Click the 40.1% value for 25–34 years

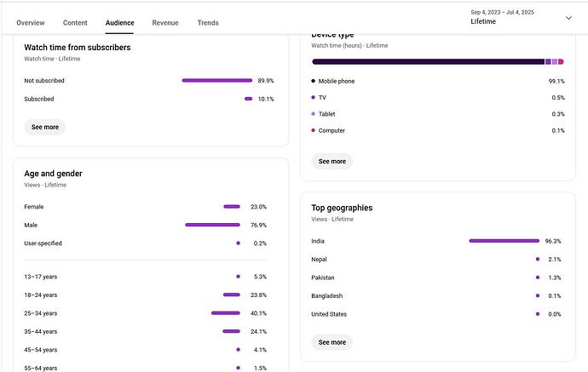[x=258, y=313]
